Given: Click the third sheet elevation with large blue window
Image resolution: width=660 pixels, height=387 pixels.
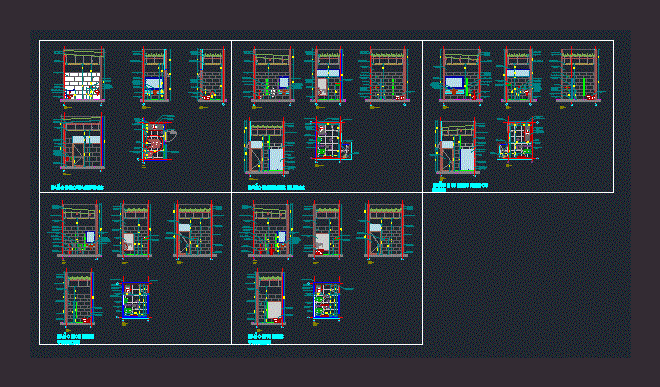Looking at the screenshot, I should [460, 76].
